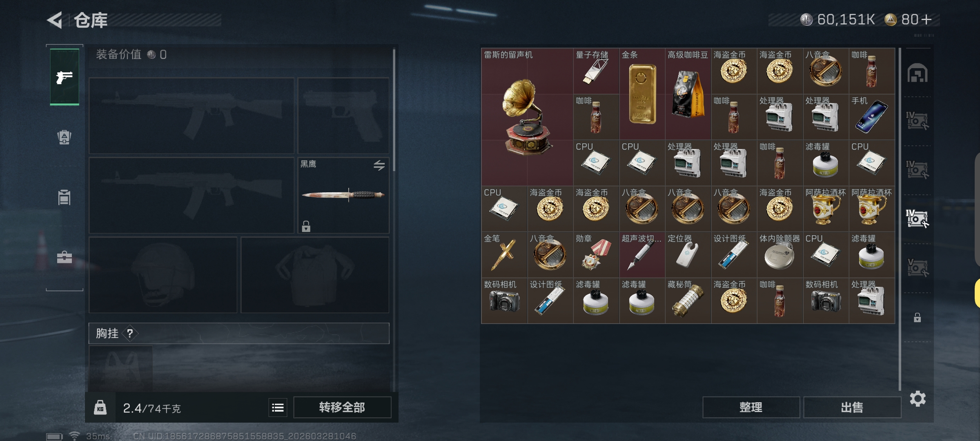The height and width of the screenshot is (441, 980).
Task: Click the locked storage slot padlock icon
Action: pos(917,317)
